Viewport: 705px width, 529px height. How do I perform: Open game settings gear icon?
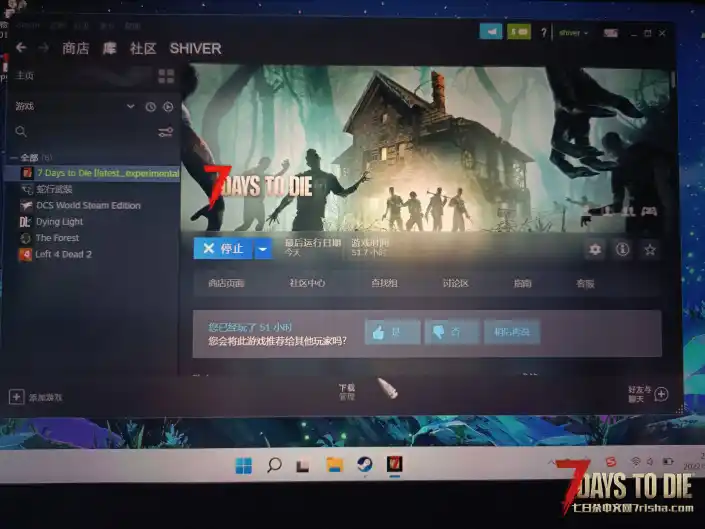[x=595, y=249]
